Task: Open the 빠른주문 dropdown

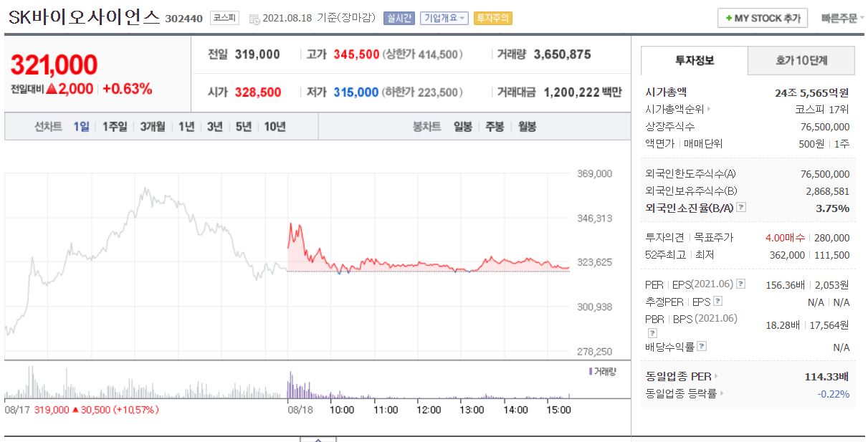Action: point(843,19)
